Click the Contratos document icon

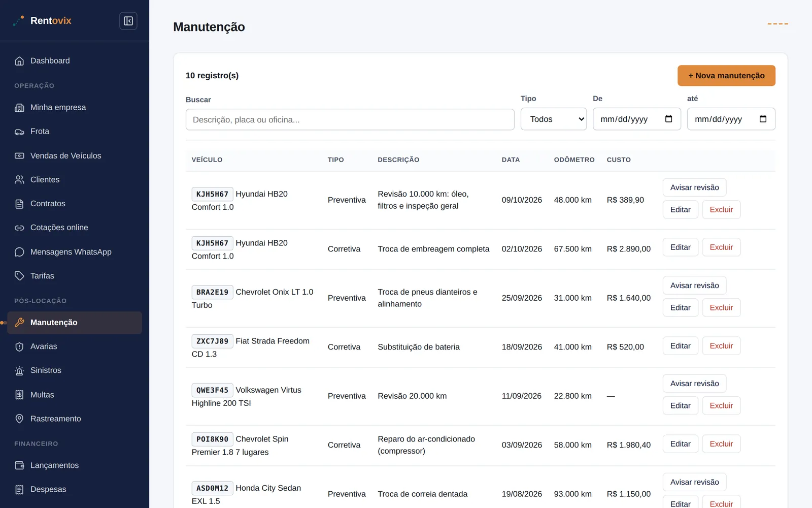(19, 204)
